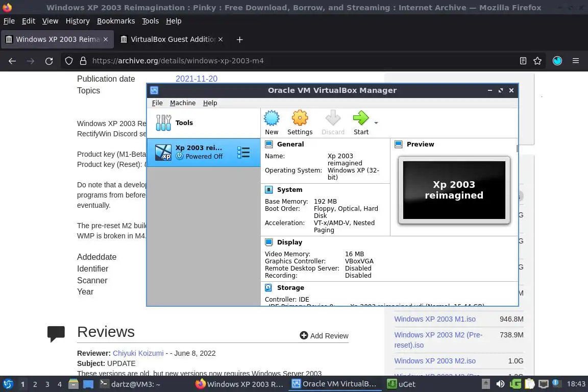The width and height of the screenshot is (588, 392).
Task: Click Add Review link
Action: [324, 336]
